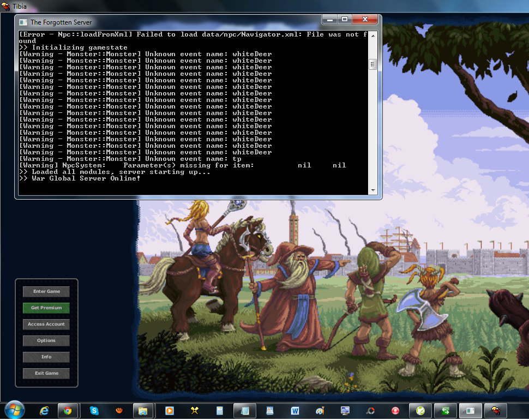Screen dimensions: 529x420
Task: Open Microsoft Word from taskbar
Action: pyautogui.click(x=295, y=411)
